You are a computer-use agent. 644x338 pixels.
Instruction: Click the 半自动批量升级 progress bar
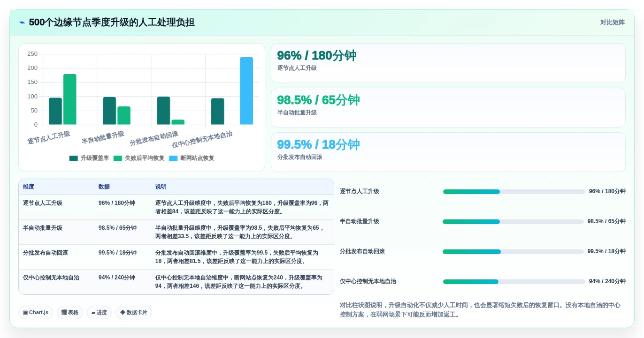(513, 222)
